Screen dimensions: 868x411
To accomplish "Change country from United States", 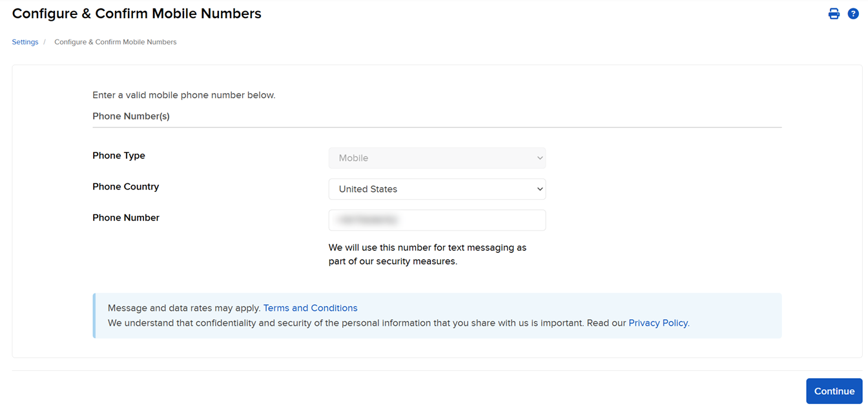I will coord(437,189).
